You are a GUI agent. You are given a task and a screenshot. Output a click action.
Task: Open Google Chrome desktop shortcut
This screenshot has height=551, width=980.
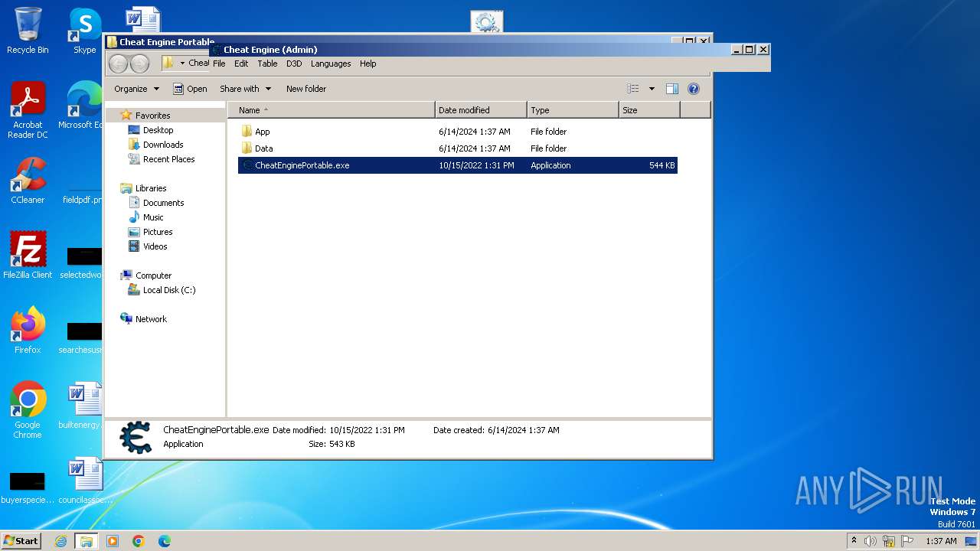click(28, 410)
